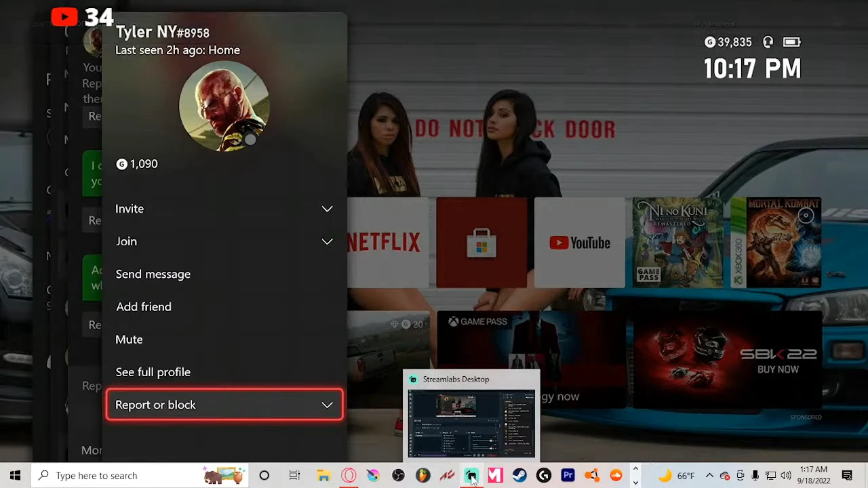The height and width of the screenshot is (488, 868).
Task: Select the Mute option for Tyler NY
Action: [x=129, y=340]
